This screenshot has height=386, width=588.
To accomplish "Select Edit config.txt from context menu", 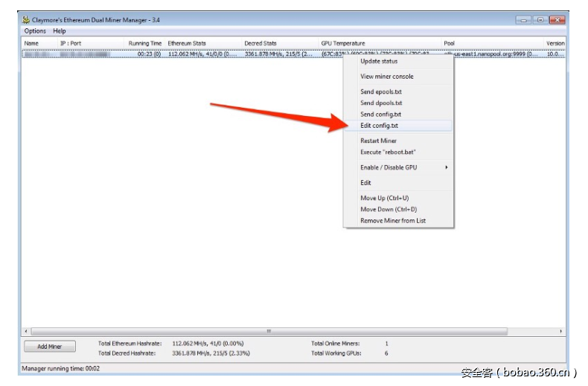I will pyautogui.click(x=379, y=126).
